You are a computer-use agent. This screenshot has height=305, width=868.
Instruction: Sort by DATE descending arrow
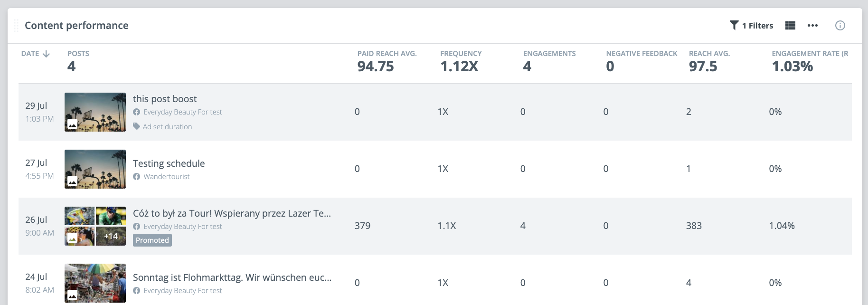coord(46,54)
